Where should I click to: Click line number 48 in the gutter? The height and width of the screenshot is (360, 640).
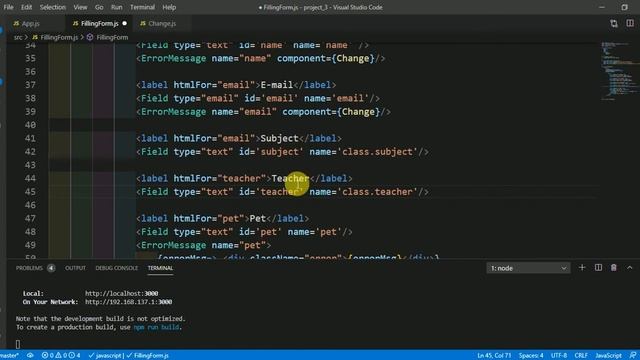pos(30,232)
